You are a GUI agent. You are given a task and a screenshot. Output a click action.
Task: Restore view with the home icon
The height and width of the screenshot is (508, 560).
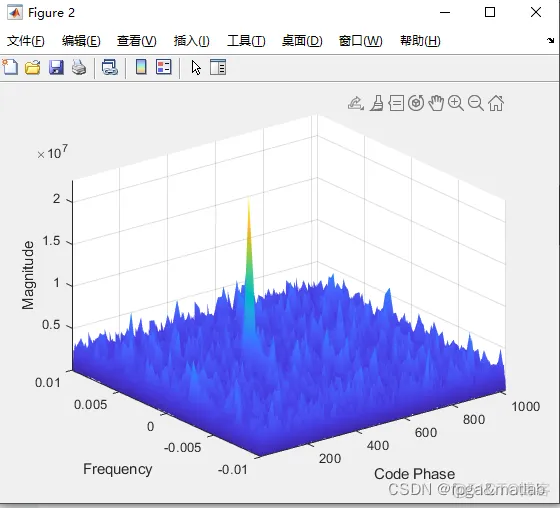[x=496, y=103]
